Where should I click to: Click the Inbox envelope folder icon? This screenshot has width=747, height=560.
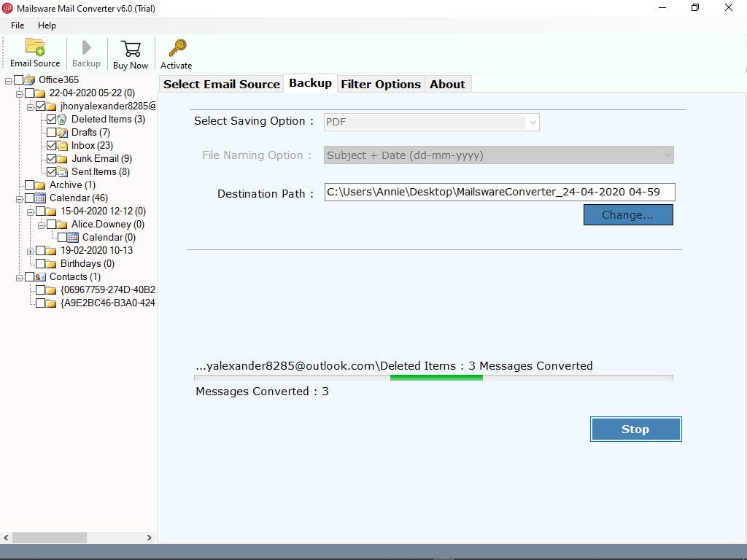pos(62,145)
